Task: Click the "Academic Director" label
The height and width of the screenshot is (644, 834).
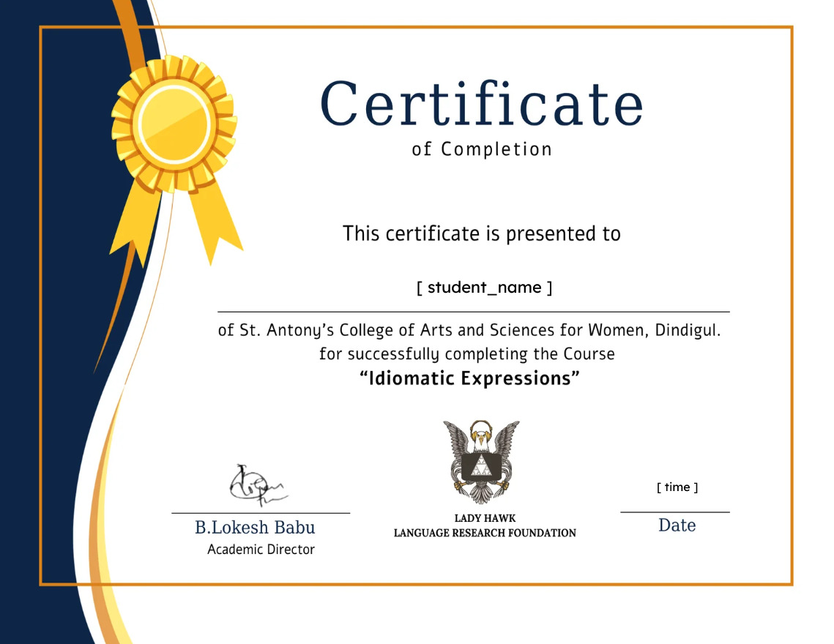Action: pyautogui.click(x=261, y=550)
